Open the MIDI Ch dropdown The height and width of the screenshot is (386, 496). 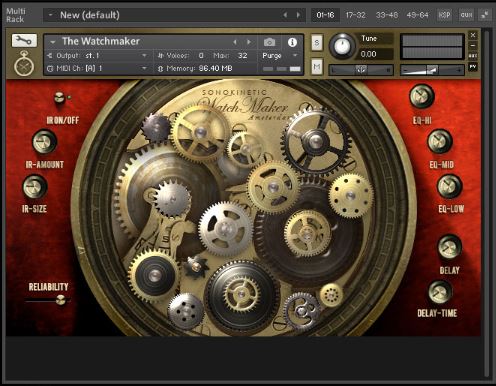(x=97, y=68)
